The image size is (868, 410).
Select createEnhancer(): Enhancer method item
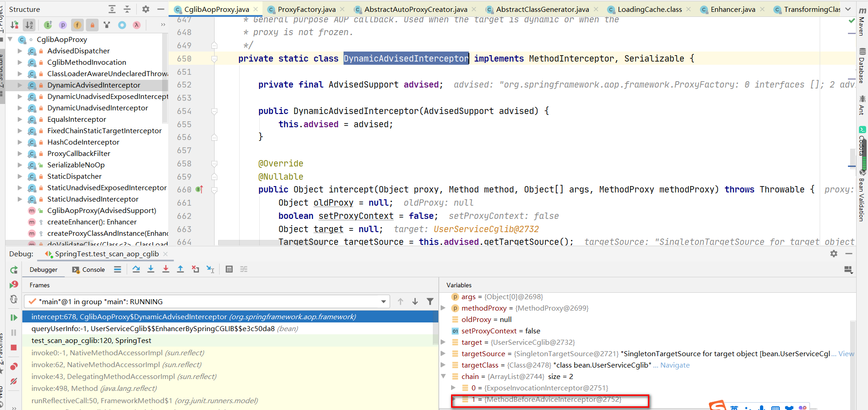tap(92, 222)
